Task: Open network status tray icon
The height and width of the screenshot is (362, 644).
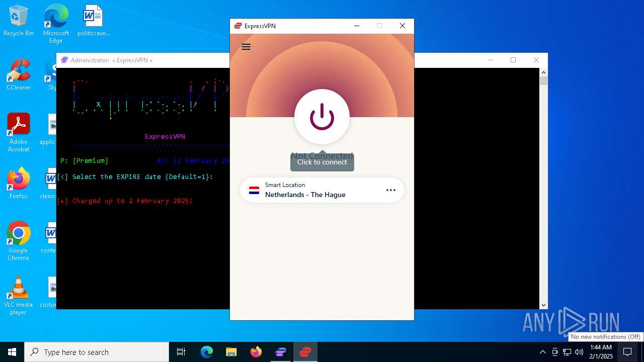Action: click(x=567, y=352)
